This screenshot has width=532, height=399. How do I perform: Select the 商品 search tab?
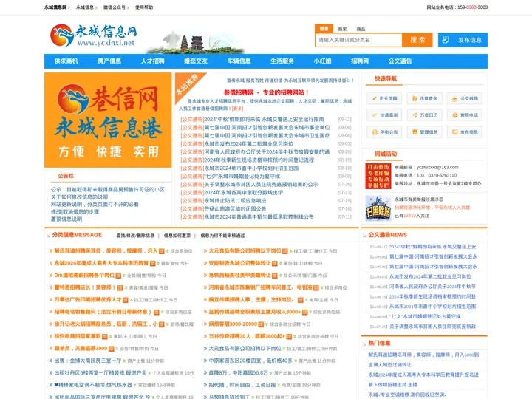(x=361, y=29)
